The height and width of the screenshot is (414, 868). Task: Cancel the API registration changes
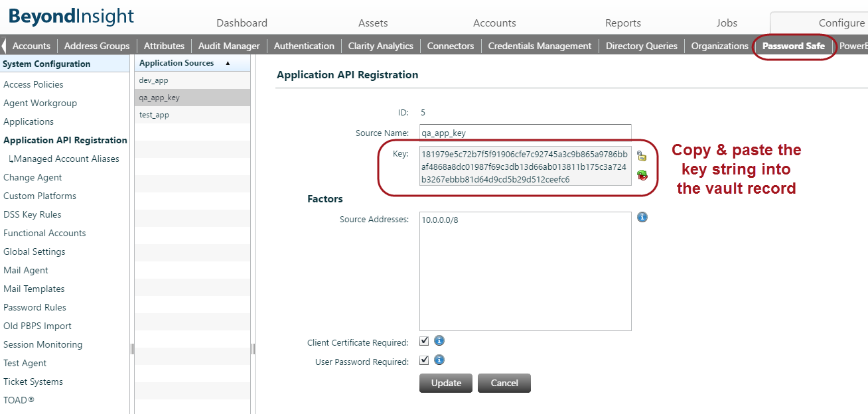504,383
